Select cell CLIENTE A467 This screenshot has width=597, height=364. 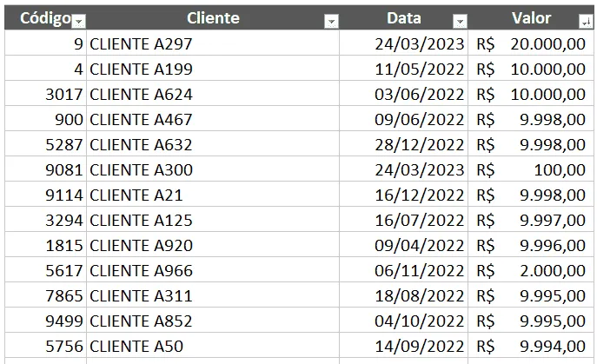(x=213, y=119)
